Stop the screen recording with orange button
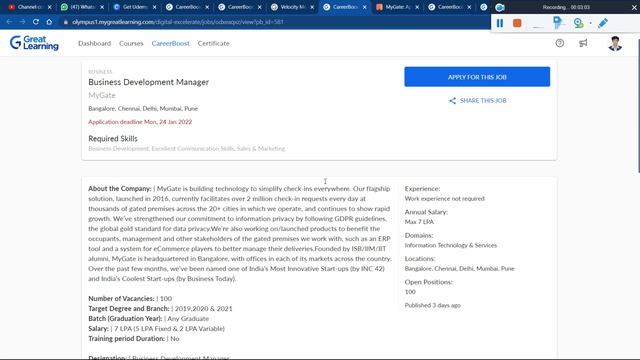This screenshot has height=360, width=640. tap(517, 23)
